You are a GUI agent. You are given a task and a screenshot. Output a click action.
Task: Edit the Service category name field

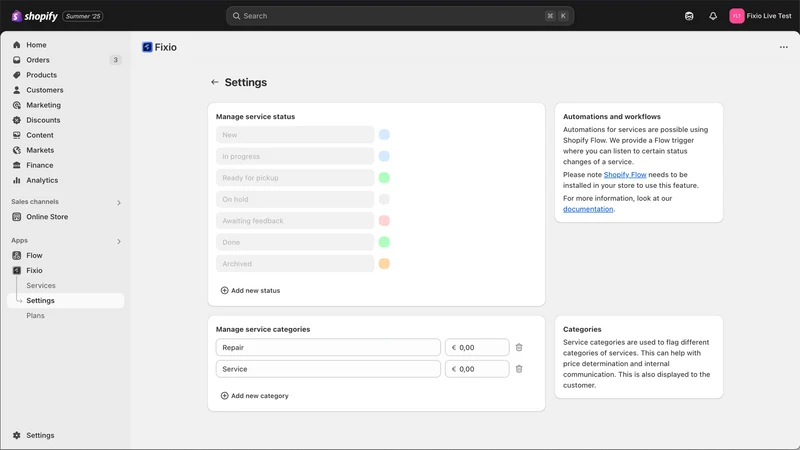328,369
